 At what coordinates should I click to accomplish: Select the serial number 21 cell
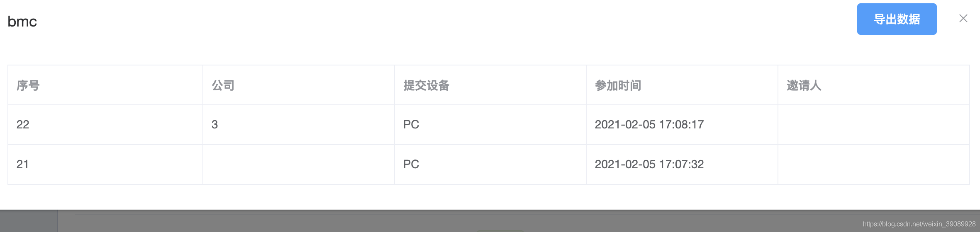23,164
